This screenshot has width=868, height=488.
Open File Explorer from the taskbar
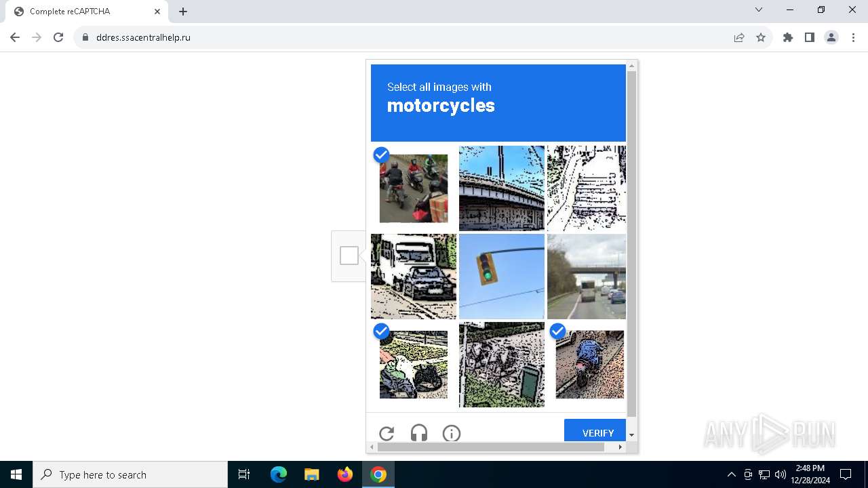[311, 474]
